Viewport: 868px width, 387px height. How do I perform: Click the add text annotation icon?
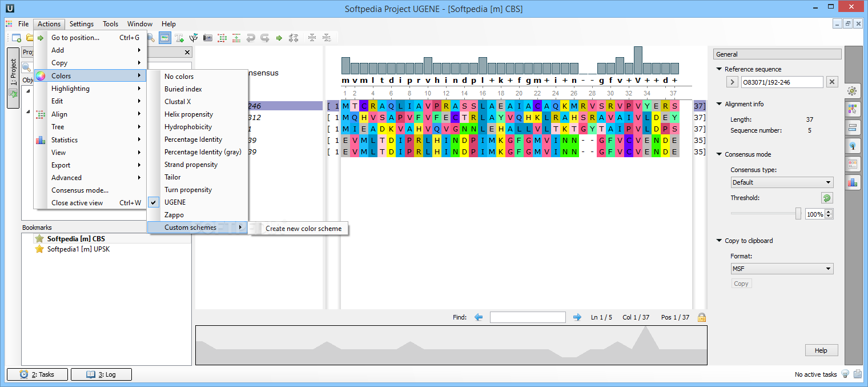180,38
